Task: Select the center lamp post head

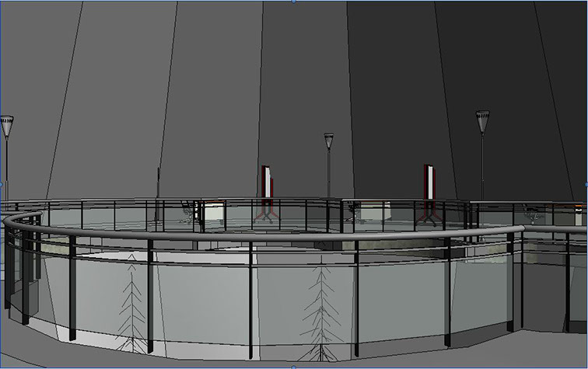Action: coord(329,141)
